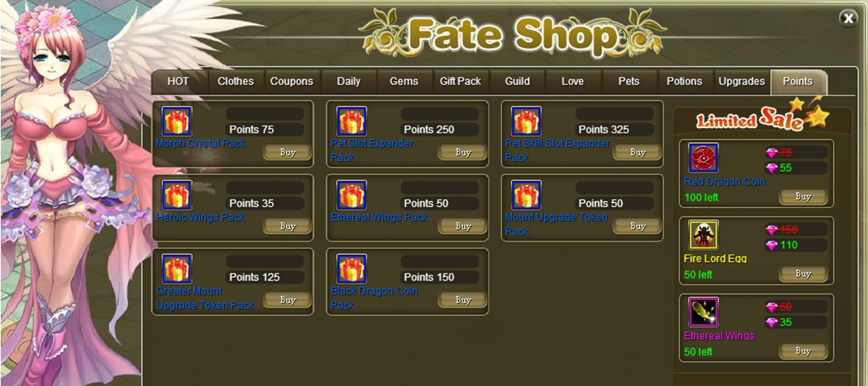The image size is (868, 386).
Task: Click the Ethereal Wings feather icon
Action: click(x=704, y=312)
